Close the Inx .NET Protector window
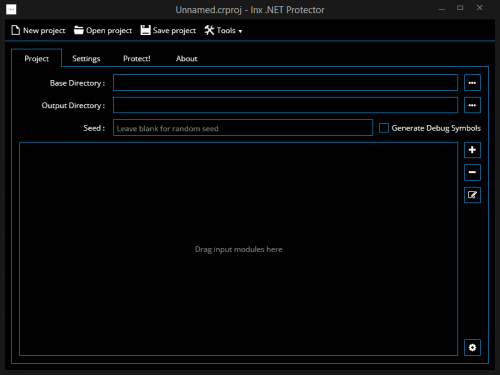Viewport: 500px width, 375px height. pos(479,8)
